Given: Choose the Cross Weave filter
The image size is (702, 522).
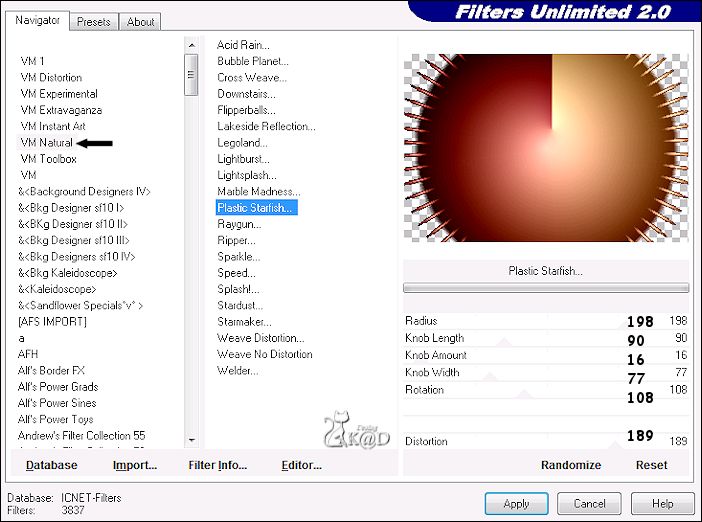Looking at the screenshot, I should 252,77.
